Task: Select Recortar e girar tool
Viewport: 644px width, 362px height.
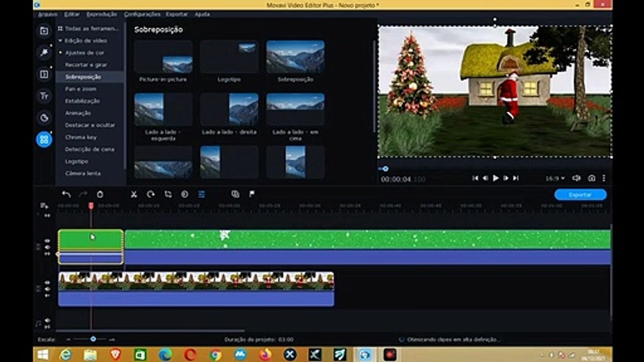Action: pos(86,65)
